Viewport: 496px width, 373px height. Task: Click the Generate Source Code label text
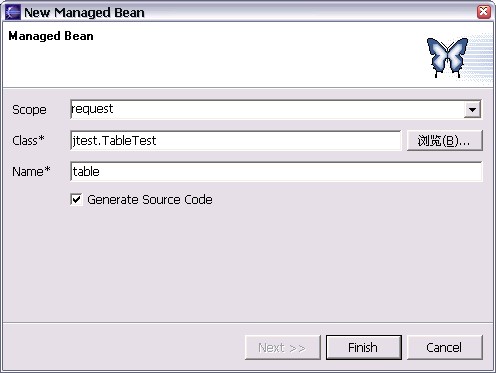pos(150,200)
